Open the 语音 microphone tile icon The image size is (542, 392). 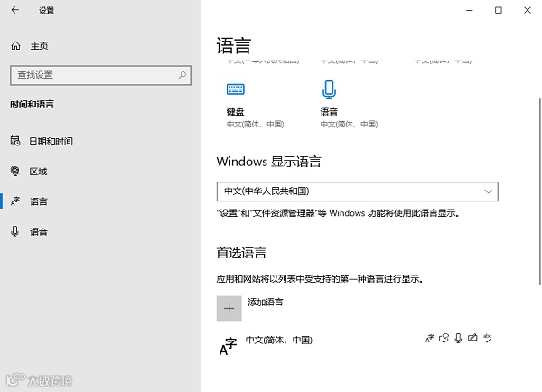pos(329,89)
